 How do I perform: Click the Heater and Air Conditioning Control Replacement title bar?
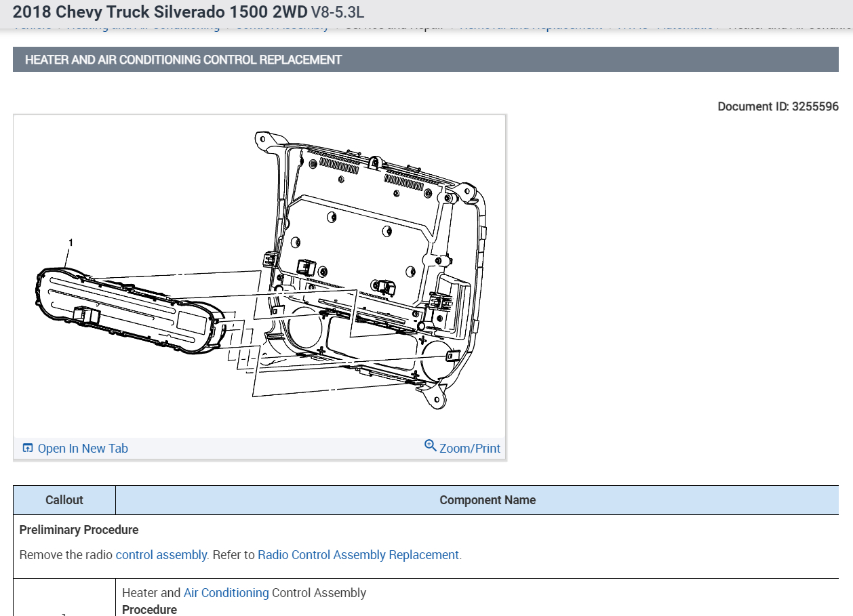pyautogui.click(x=426, y=60)
